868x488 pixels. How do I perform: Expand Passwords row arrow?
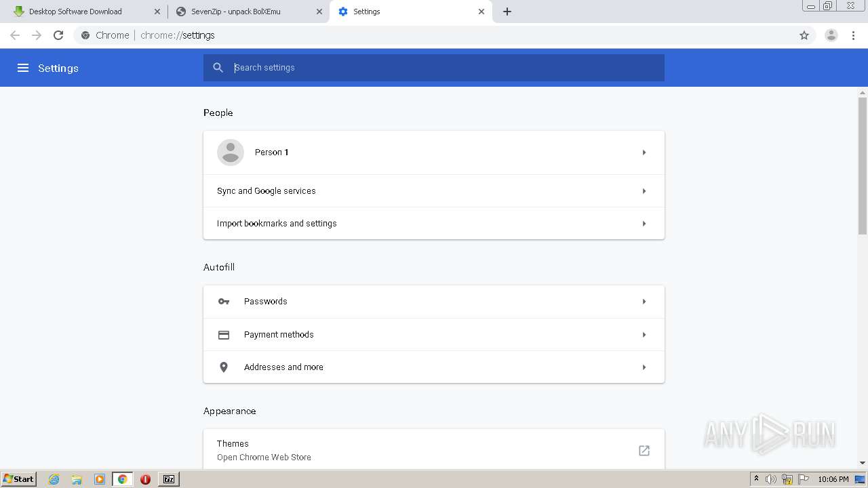[644, 302]
